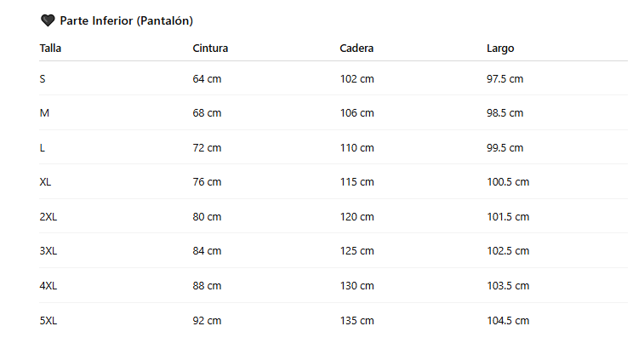
Task: Click the 106 cm hip value
Action: point(356,113)
